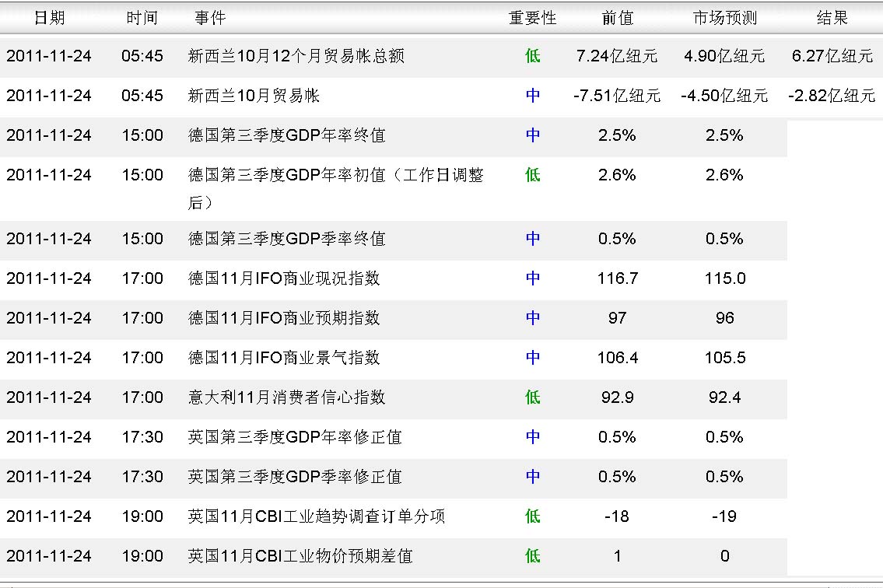Click the 时间 column header

(x=142, y=18)
